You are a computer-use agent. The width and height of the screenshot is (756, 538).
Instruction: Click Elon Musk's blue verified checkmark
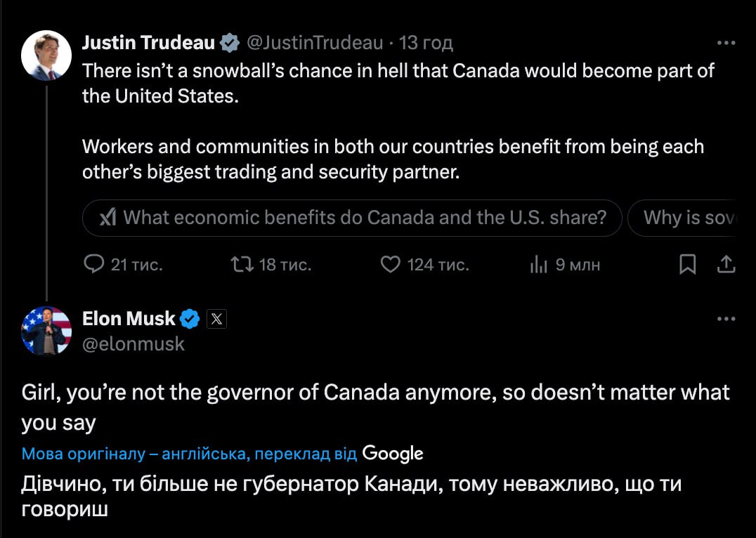190,319
